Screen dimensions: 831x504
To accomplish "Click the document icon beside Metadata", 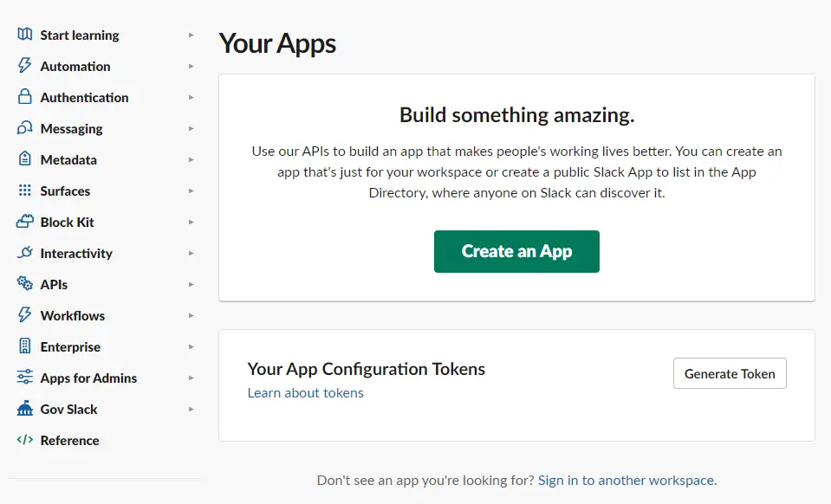I will coord(24,158).
